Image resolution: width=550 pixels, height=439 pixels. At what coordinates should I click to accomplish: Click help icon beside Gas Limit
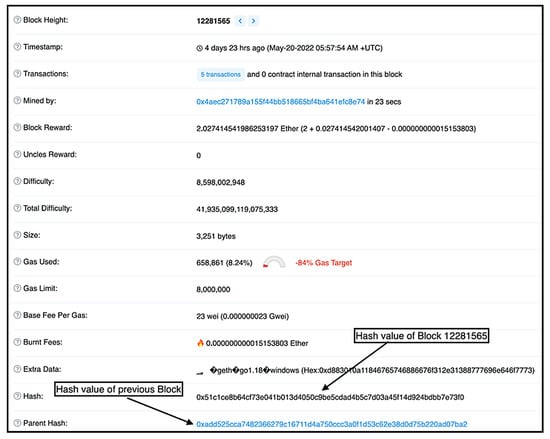pos(17,288)
